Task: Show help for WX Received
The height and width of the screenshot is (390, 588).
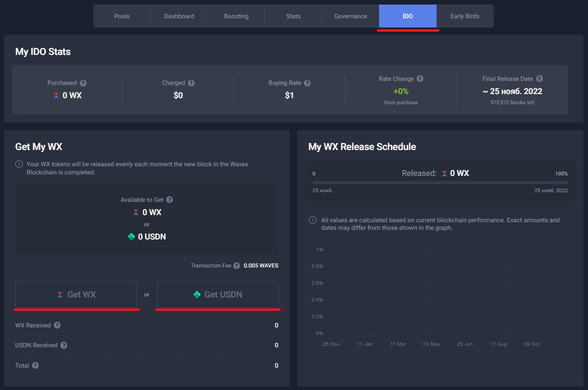Action: (57, 325)
